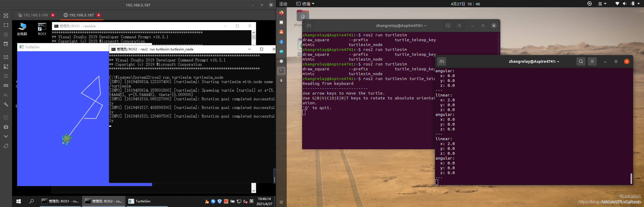This screenshot has width=644, height=207.
Task: Click the circular indicator icon left of 英
Action: (590, 4)
